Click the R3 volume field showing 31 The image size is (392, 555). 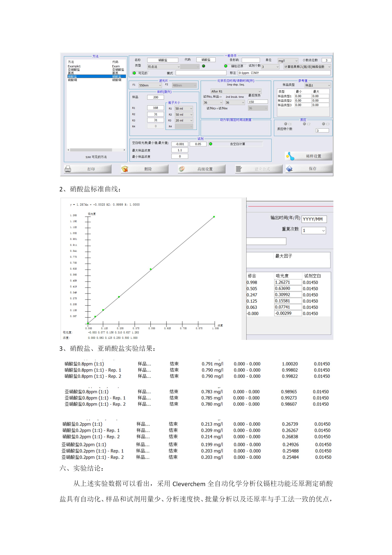pyautogui.click(x=156, y=120)
